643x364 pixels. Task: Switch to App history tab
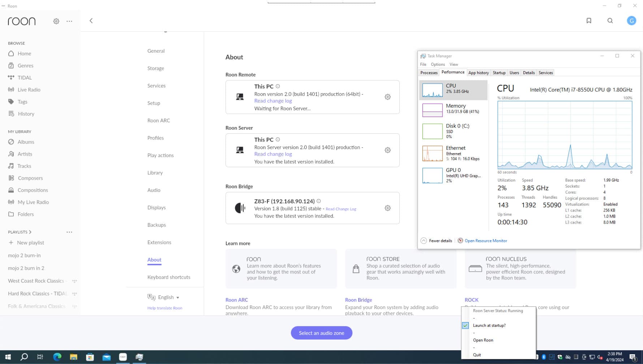478,73
